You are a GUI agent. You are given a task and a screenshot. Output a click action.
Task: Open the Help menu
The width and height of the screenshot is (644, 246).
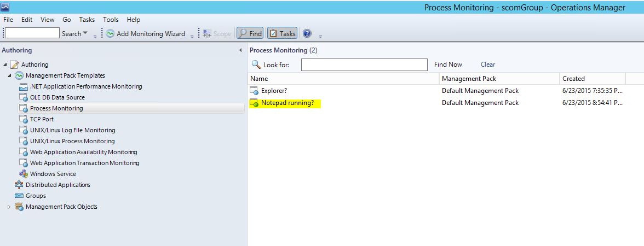point(134,20)
